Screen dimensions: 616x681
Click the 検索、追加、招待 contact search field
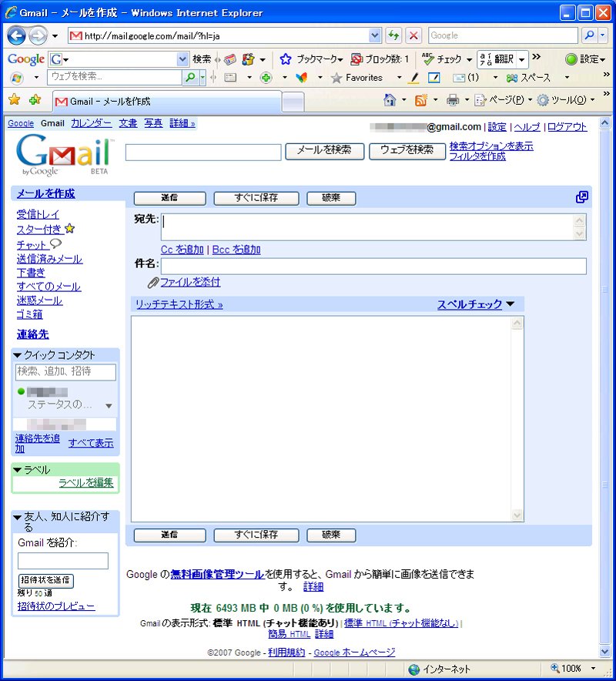[65, 372]
